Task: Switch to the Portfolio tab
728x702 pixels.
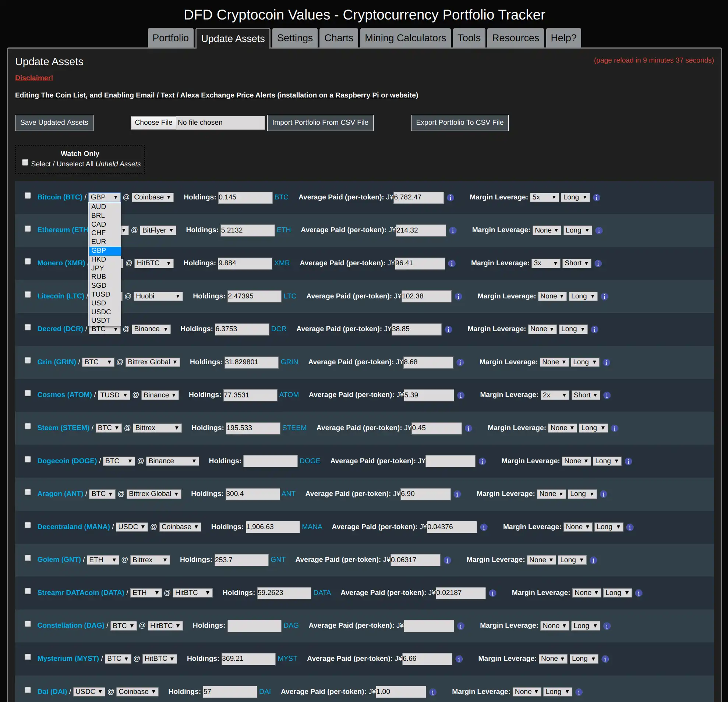Action: tap(170, 38)
